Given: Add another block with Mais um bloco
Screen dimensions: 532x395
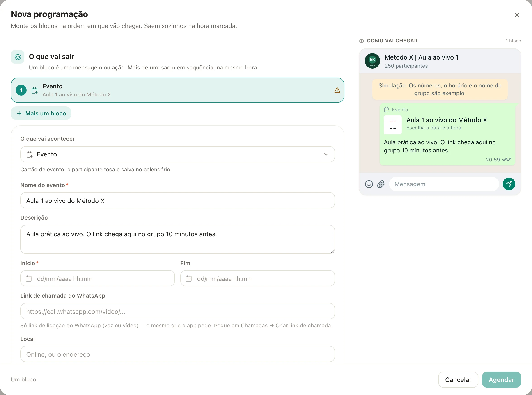Looking at the screenshot, I should click(41, 113).
